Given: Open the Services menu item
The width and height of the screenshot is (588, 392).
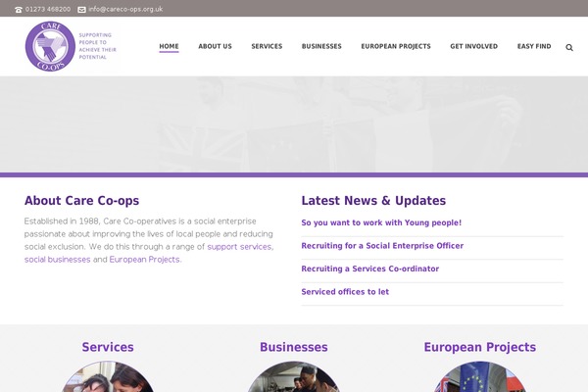Looking at the screenshot, I should click(267, 46).
